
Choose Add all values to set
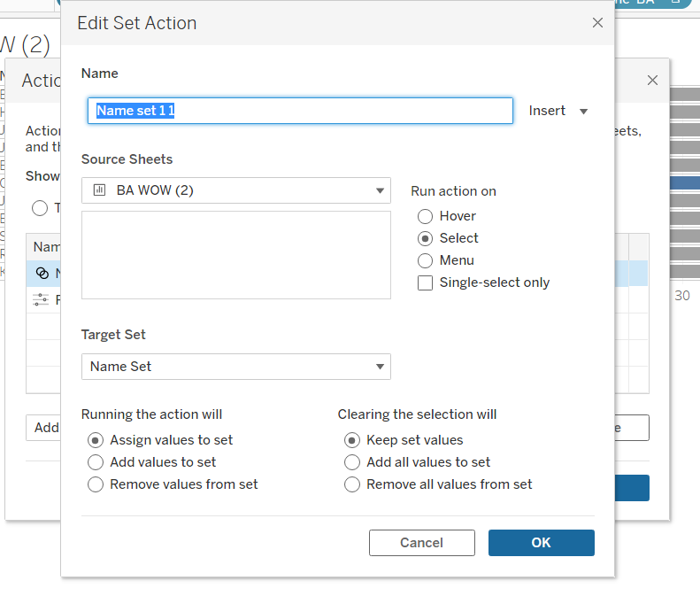pos(352,462)
